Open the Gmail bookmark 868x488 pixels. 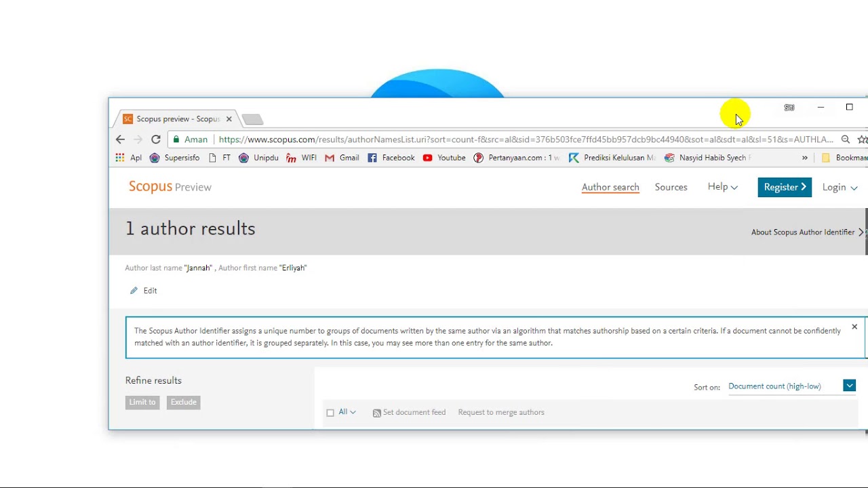(x=342, y=158)
